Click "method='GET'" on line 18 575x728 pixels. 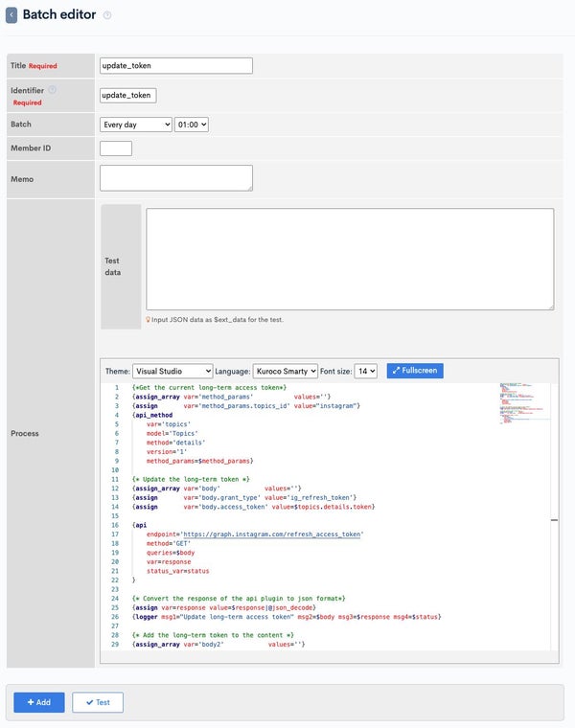tap(169, 544)
